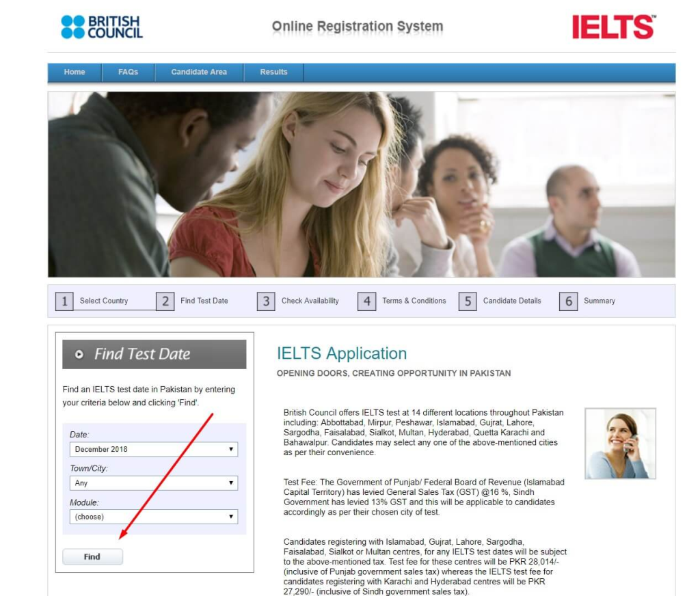Open the FAQs menu item

click(x=128, y=72)
